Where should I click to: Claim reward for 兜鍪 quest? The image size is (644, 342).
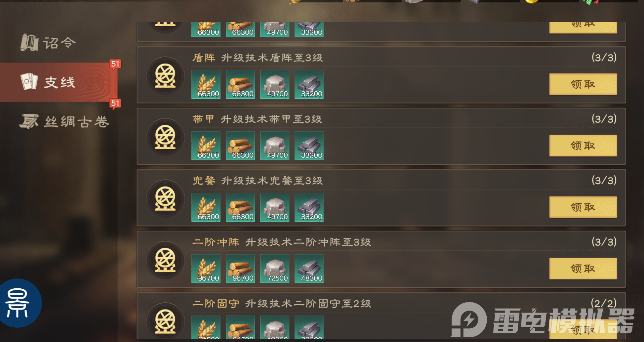(583, 207)
